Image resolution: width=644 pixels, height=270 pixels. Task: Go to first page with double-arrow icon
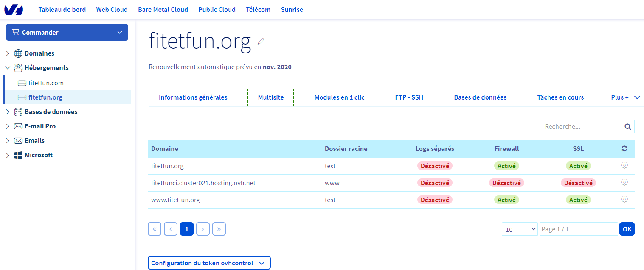click(154, 229)
